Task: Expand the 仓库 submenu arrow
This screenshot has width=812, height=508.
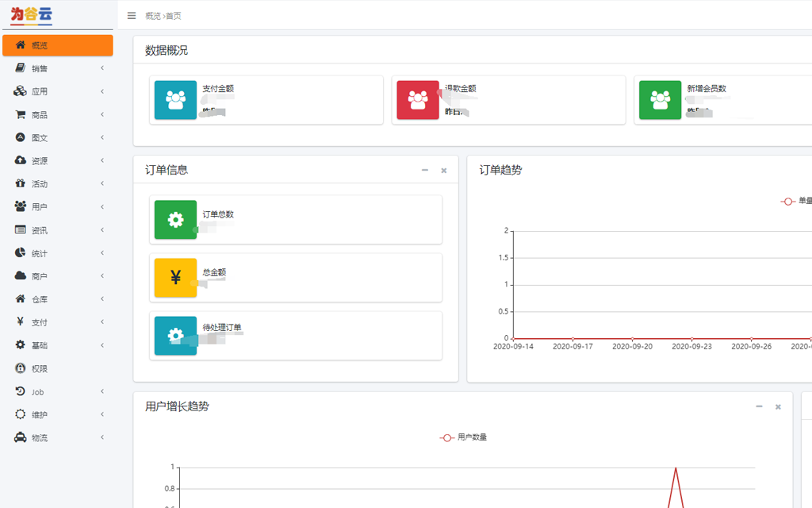Action: coord(102,298)
